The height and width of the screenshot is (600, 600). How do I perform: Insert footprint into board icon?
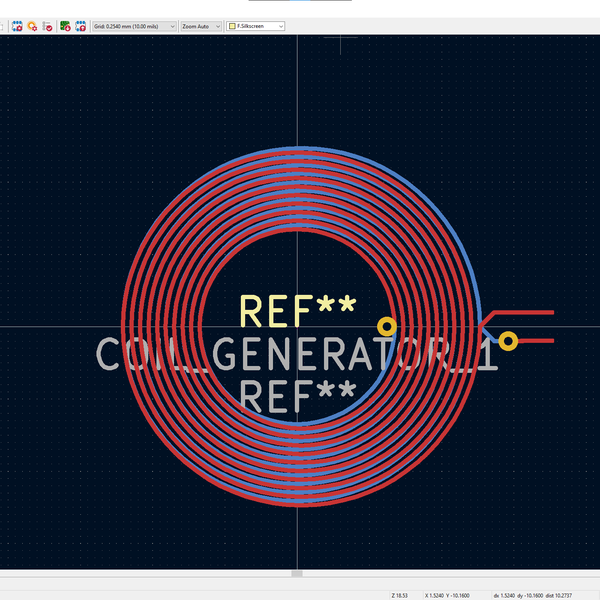click(80, 26)
